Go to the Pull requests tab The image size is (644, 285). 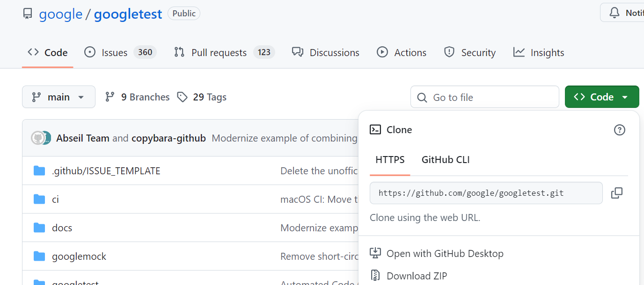click(224, 53)
